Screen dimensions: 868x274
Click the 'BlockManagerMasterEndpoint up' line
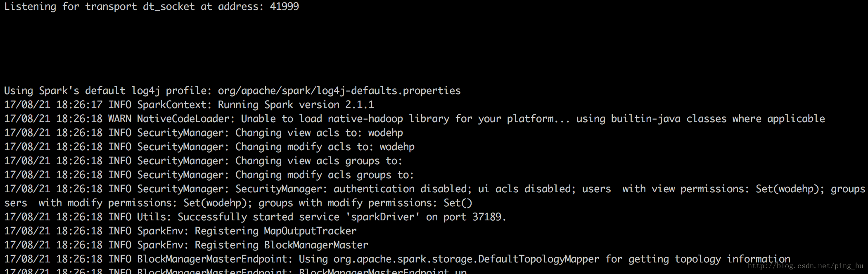click(235, 271)
